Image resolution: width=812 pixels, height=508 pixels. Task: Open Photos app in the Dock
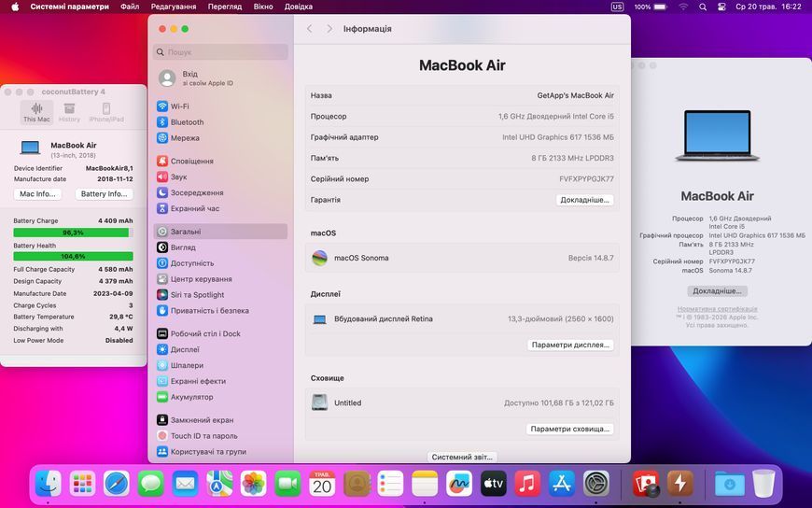point(253,484)
